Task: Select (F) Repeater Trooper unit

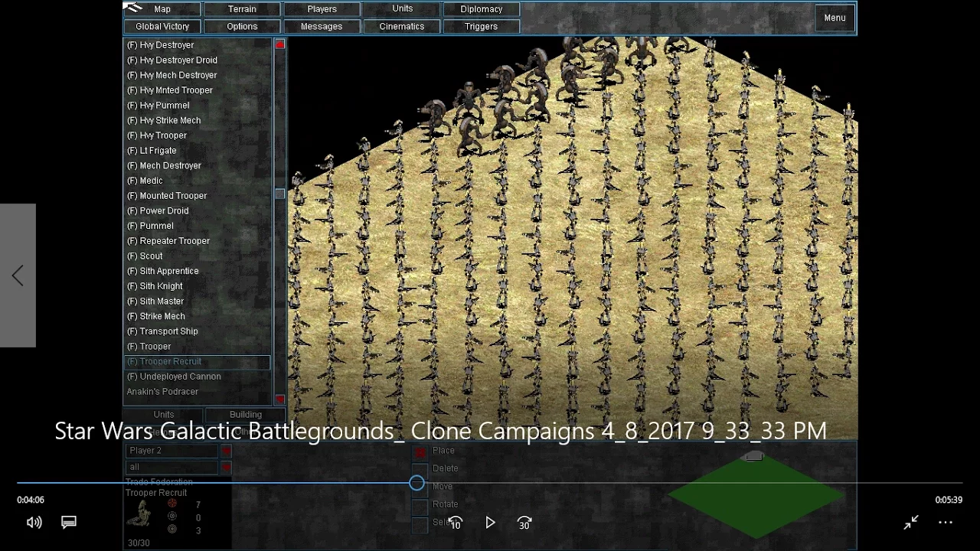Action: click(x=198, y=241)
